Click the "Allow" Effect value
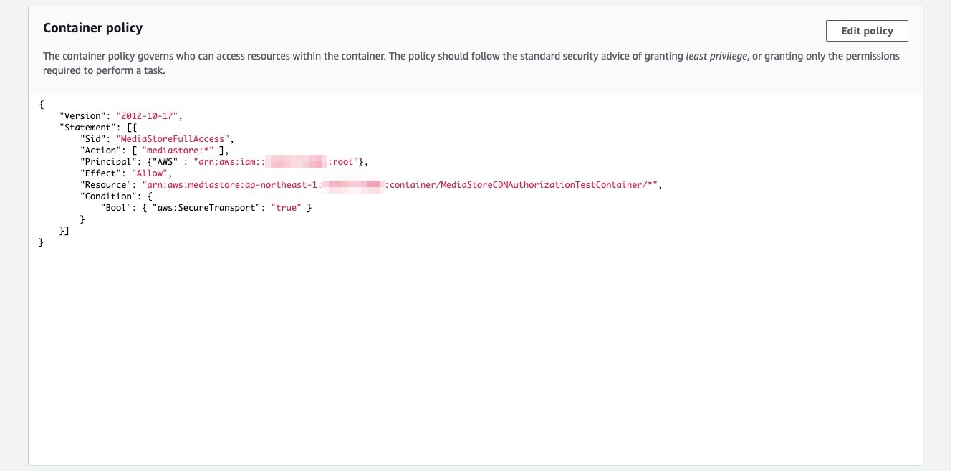The width and height of the screenshot is (980, 471). point(148,173)
